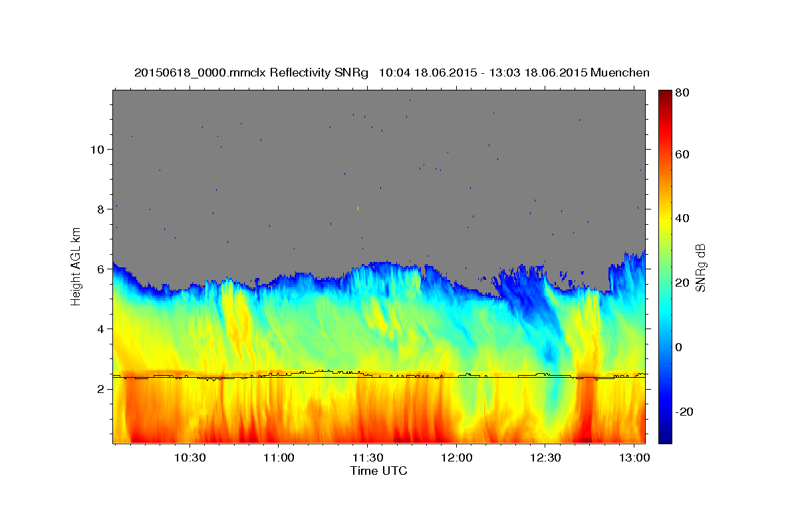Viewport: 798px width, 532px height.
Task: Click colorbar value -20
Action: click(686, 412)
